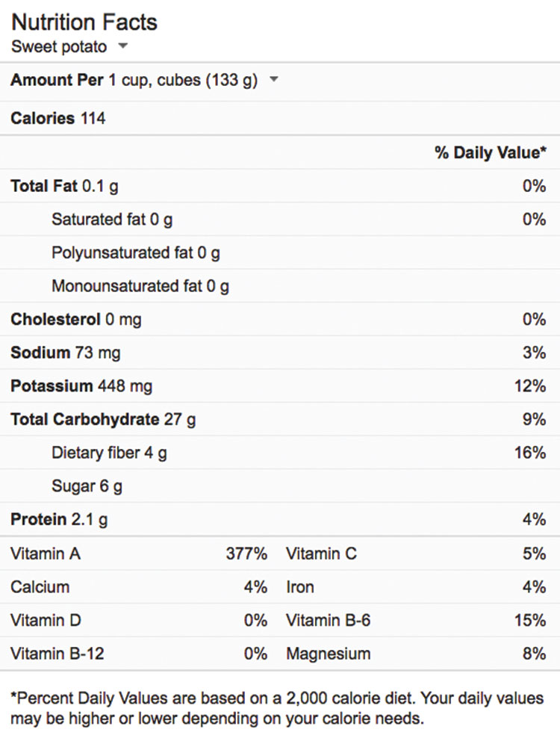This screenshot has height=744, width=560.
Task: Select the Saturated fat 0 g entry
Action: tap(112, 220)
